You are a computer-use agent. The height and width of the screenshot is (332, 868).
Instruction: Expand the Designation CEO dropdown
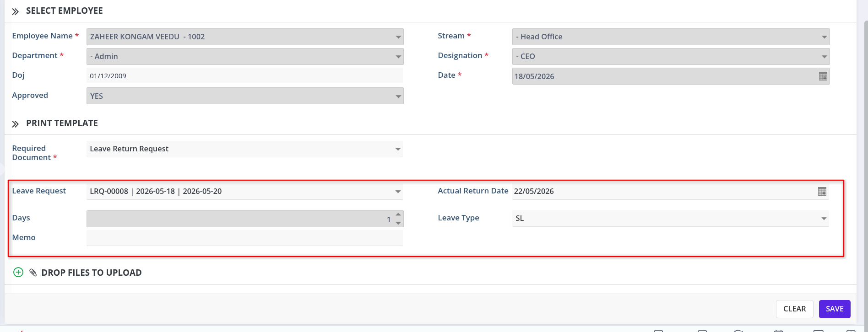(x=671, y=56)
